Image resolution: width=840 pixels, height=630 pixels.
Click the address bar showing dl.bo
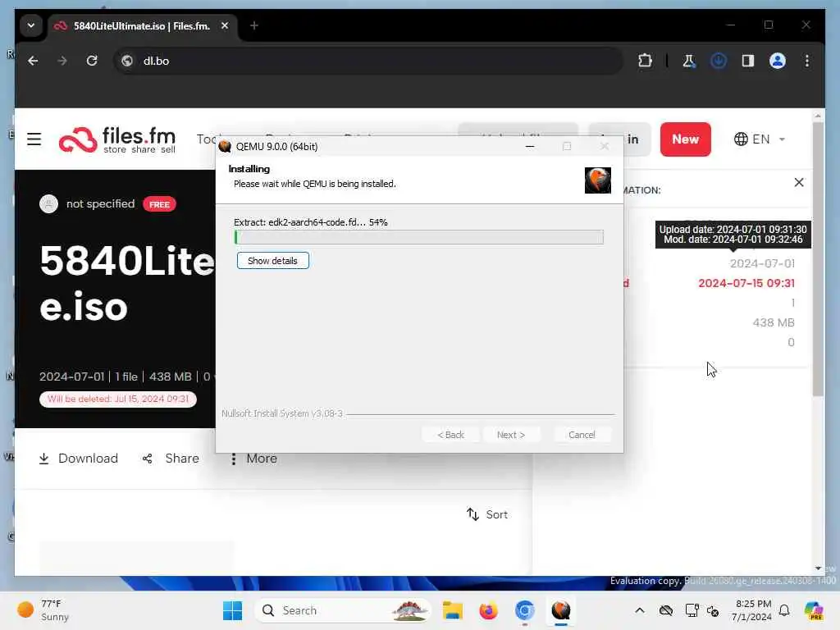pyautogui.click(x=369, y=61)
